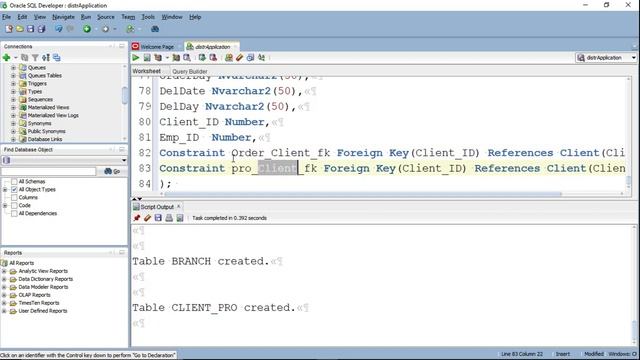Click the pin icon in Script Output toolbar
Image resolution: width=640 pixels, height=360 pixels.
pos(137,218)
